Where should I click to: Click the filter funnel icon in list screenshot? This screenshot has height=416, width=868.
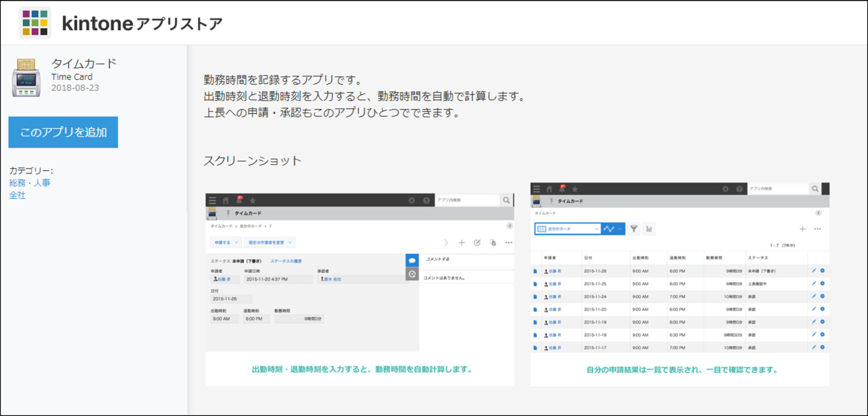tap(634, 229)
